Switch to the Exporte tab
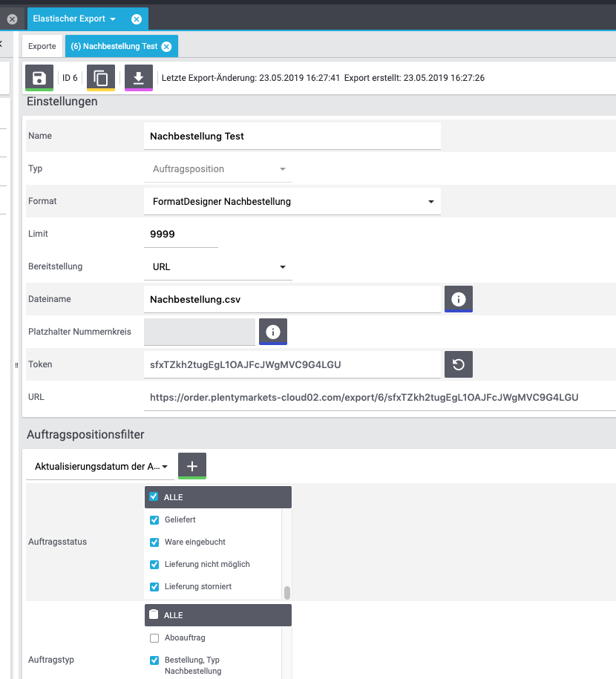 tap(42, 46)
